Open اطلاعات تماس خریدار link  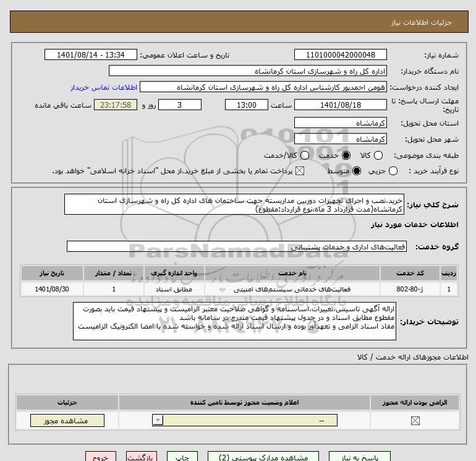click(104, 87)
